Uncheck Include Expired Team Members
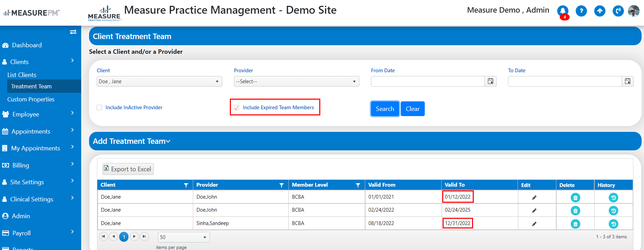Screen dimensions: 644x250 pos(236,108)
